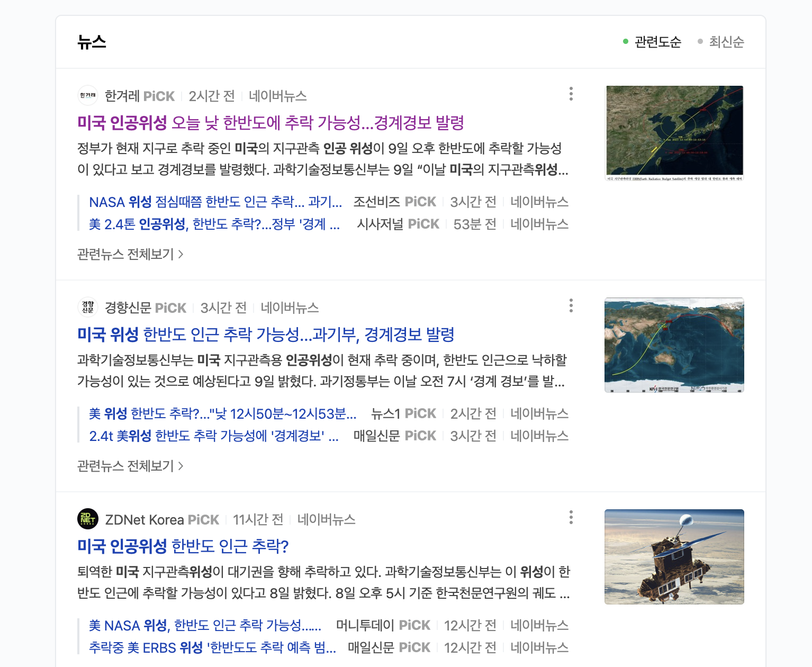Click the 한겨레 publisher logo icon
The width and height of the screenshot is (812, 667).
pyautogui.click(x=88, y=96)
